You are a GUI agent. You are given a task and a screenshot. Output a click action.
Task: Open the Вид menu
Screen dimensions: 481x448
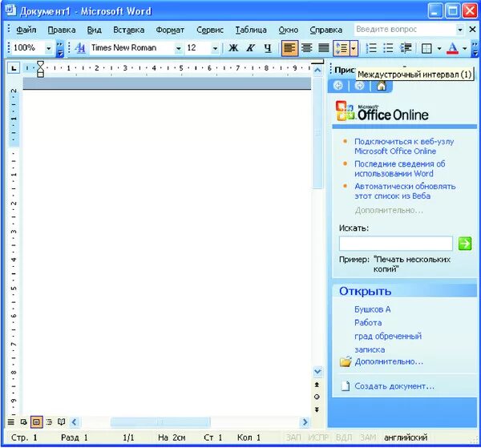pos(94,30)
